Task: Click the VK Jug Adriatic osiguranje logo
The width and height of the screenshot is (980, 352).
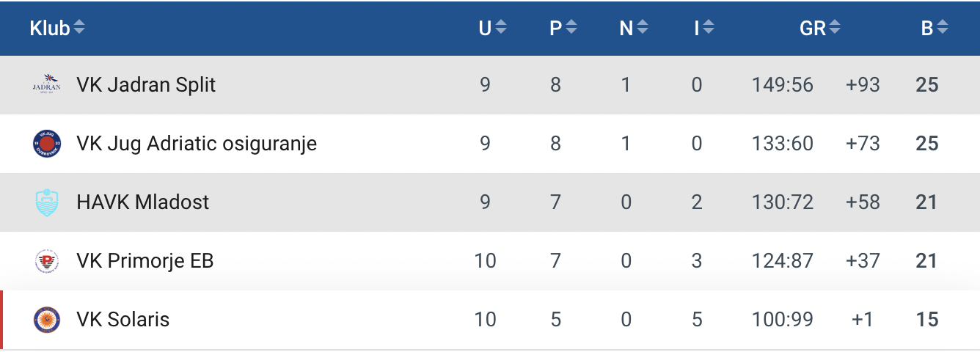Action: point(47,143)
